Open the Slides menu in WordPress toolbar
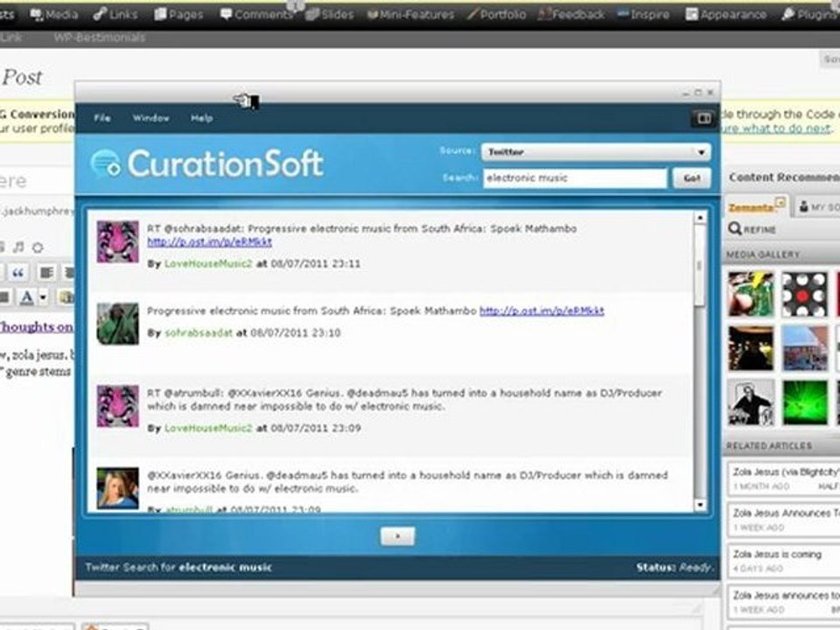This screenshot has height=630, width=840. [330, 15]
